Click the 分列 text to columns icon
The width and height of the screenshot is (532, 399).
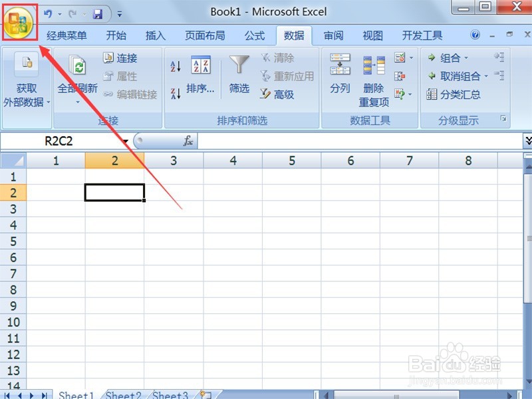(x=340, y=64)
